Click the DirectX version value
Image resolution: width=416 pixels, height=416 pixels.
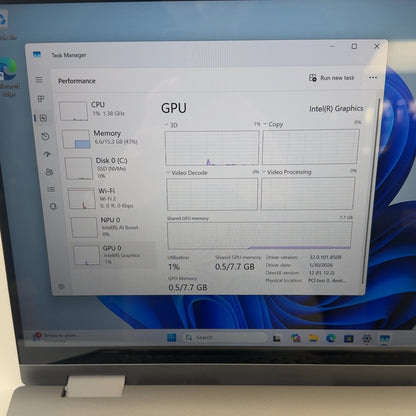tap(321, 273)
